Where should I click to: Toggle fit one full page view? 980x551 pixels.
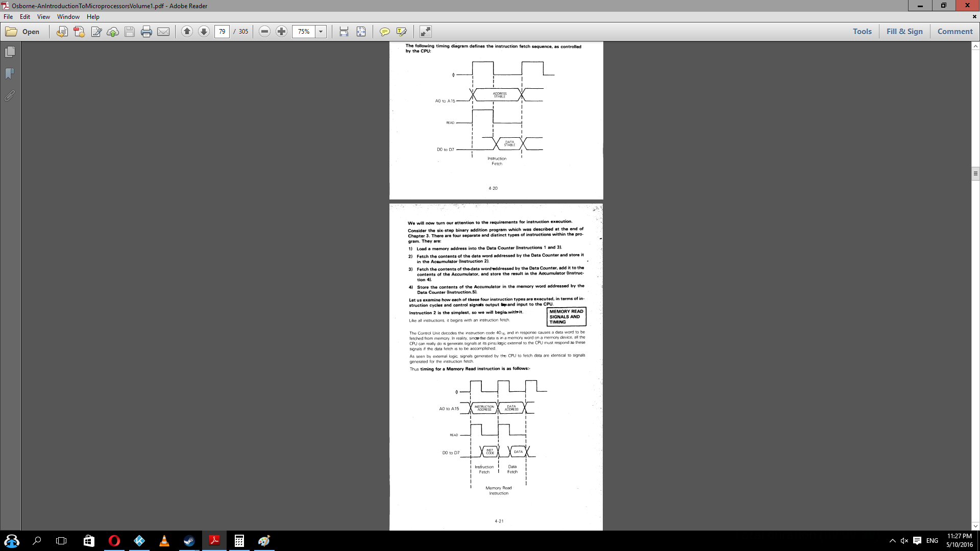point(361,32)
